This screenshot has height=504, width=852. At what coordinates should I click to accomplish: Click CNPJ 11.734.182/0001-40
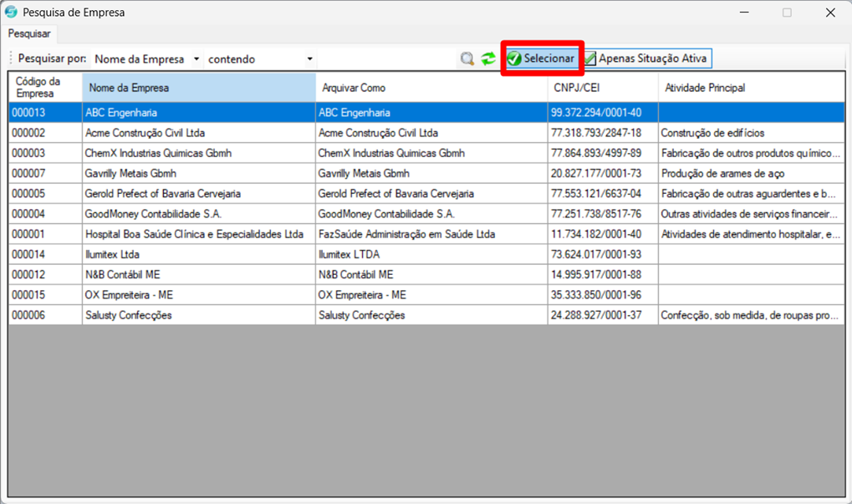click(603, 234)
